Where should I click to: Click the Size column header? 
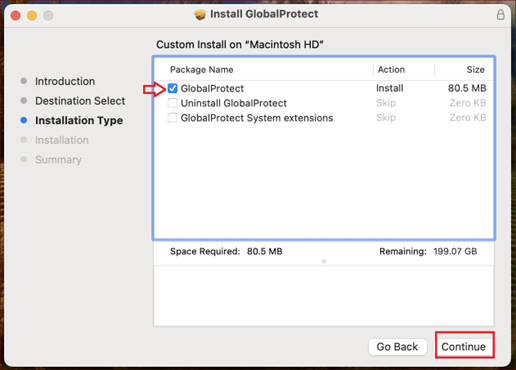[475, 70]
